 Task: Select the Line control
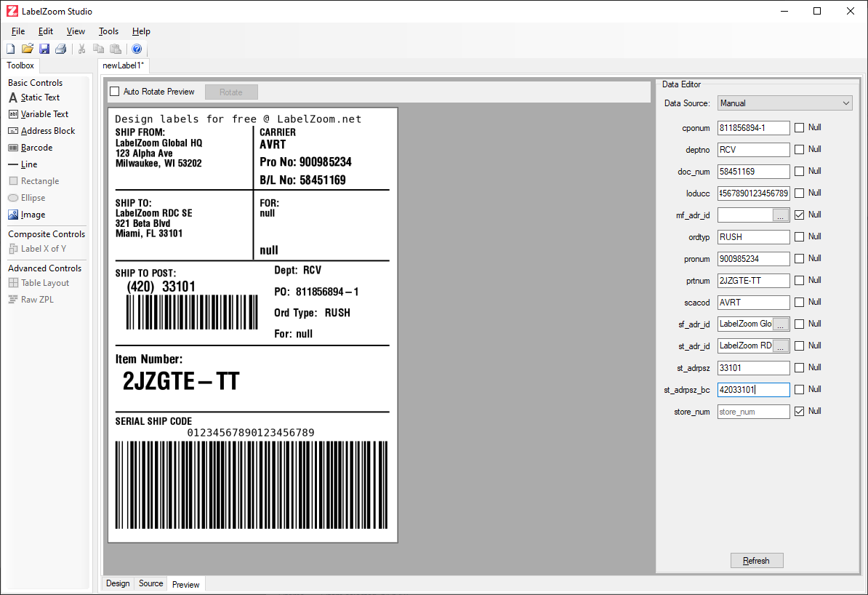point(23,164)
